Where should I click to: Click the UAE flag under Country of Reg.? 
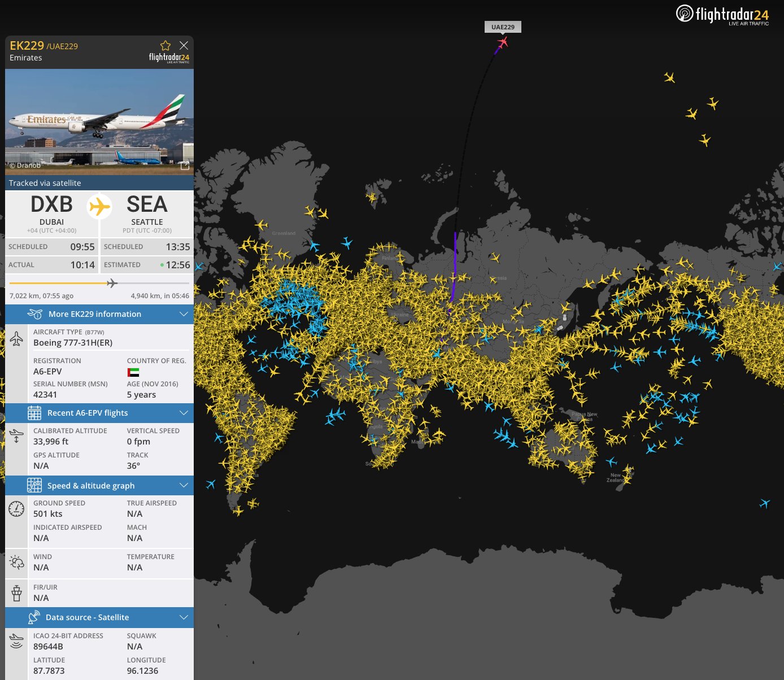133,372
